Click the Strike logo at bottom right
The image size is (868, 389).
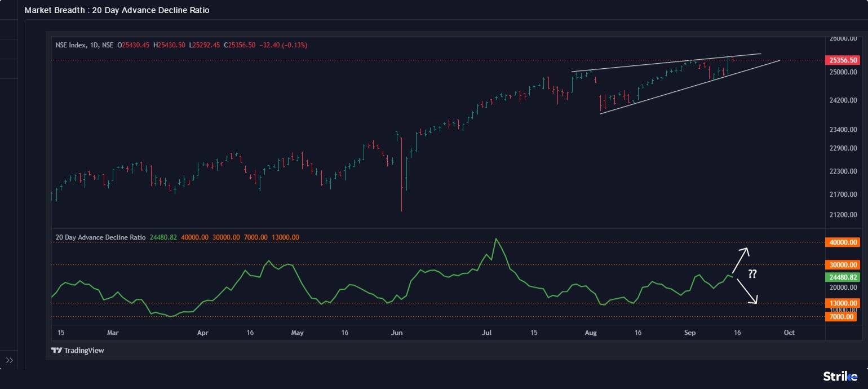coord(841,375)
